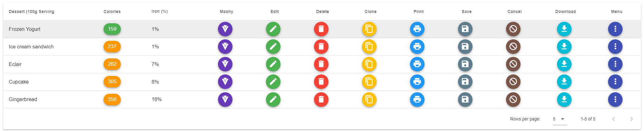
Task: Sort by the Iron (%) column header
Action: pos(159,11)
